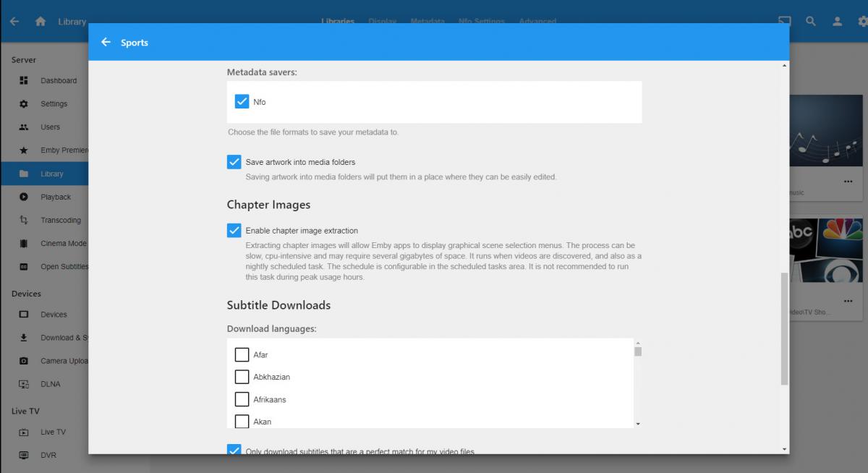Click the main header back arrow
This screenshot has height=473, width=868.
14,22
